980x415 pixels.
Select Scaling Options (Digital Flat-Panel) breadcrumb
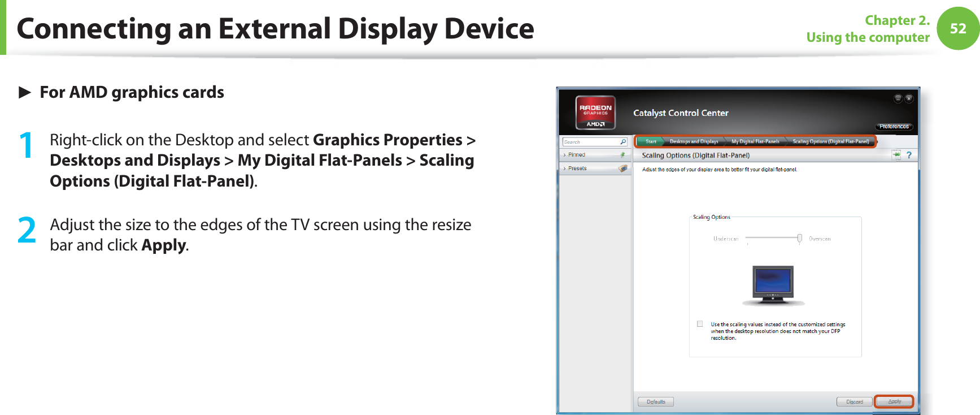(830, 141)
